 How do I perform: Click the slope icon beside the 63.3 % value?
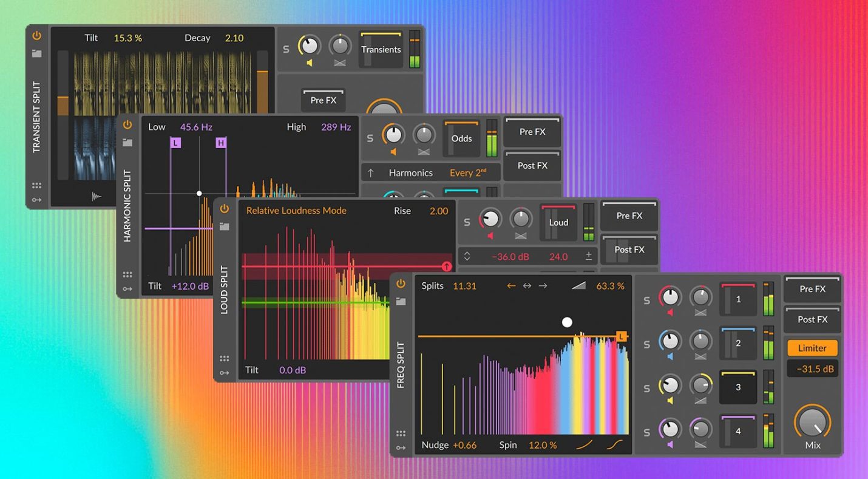click(578, 285)
